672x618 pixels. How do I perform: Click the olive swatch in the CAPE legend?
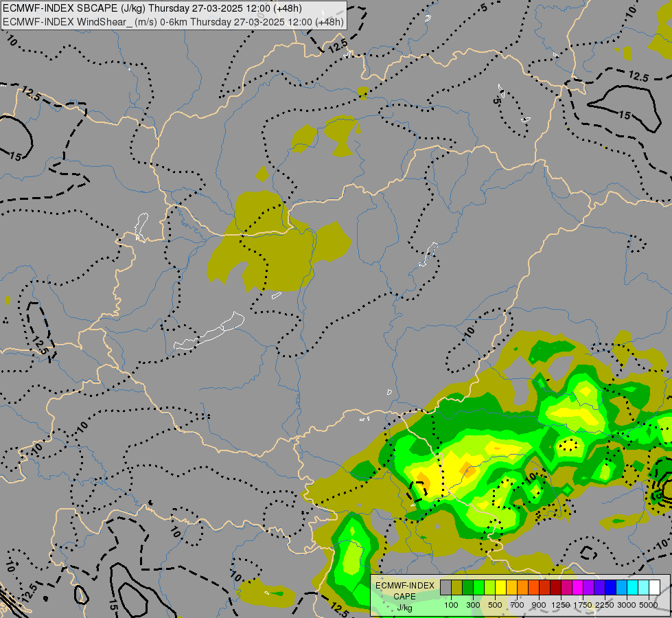457,588
